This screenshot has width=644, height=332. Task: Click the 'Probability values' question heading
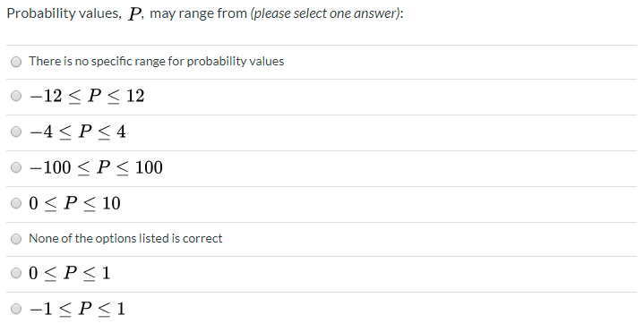pyautogui.click(x=64, y=13)
